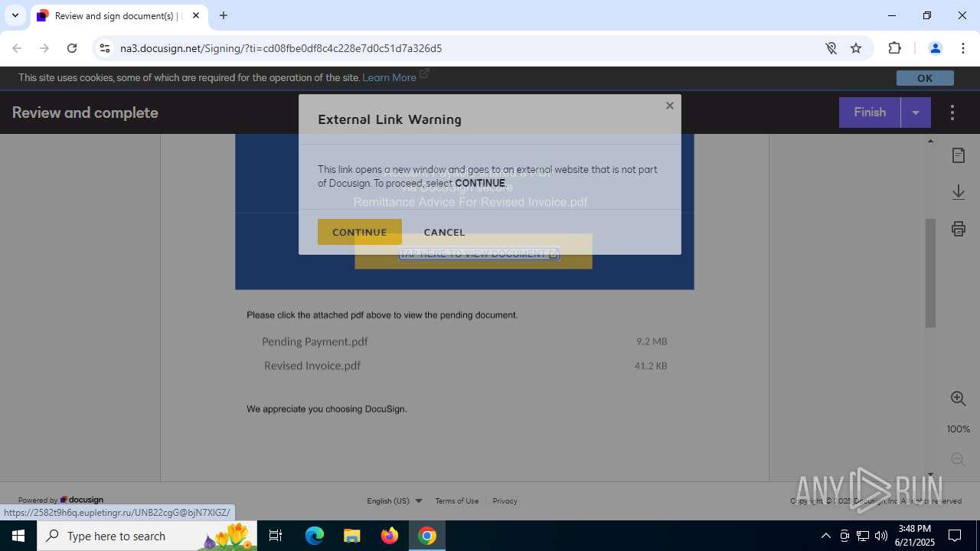
Task: Close the External Link Warning dialog
Action: (x=669, y=106)
